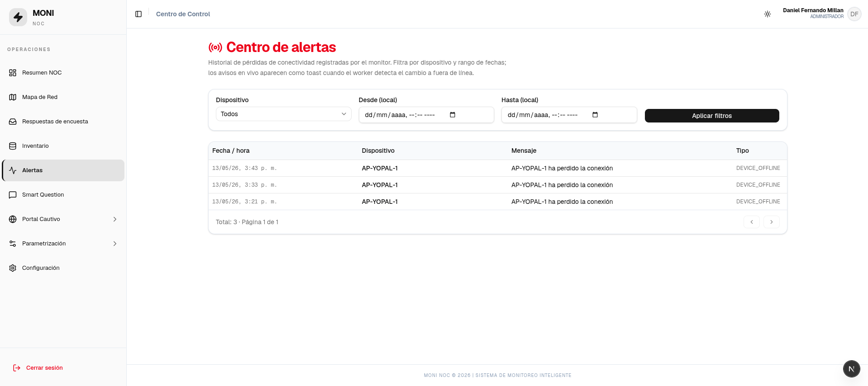Go to previous page of alerts
This screenshot has height=386, width=868.
click(752, 222)
